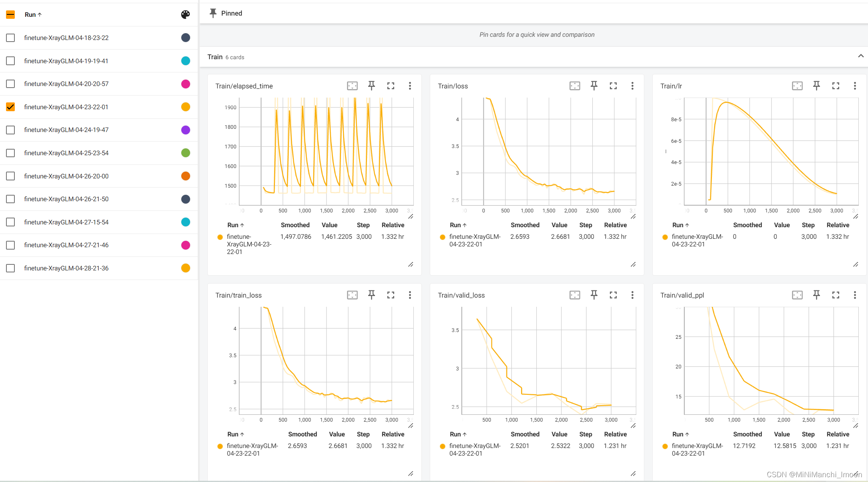
Task: Expand Train/train_loss card to fullscreen
Action: (x=391, y=295)
